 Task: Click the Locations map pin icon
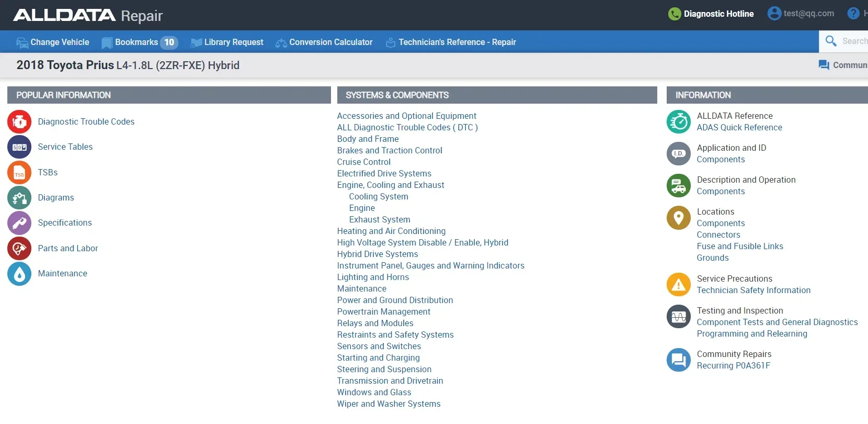(x=679, y=218)
